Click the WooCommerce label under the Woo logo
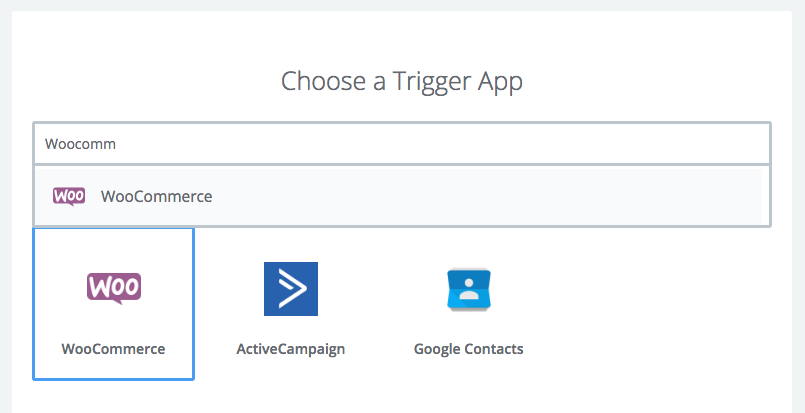The image size is (805, 413). click(113, 349)
